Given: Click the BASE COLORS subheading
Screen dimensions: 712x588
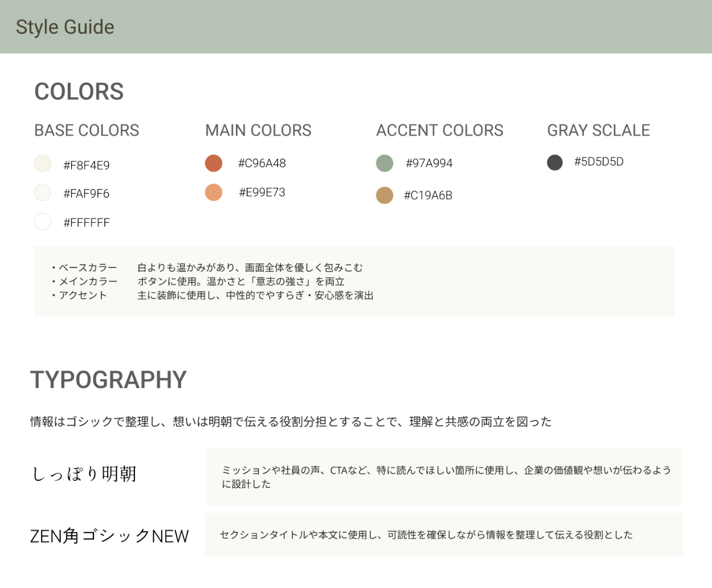Looking at the screenshot, I should click(x=87, y=130).
